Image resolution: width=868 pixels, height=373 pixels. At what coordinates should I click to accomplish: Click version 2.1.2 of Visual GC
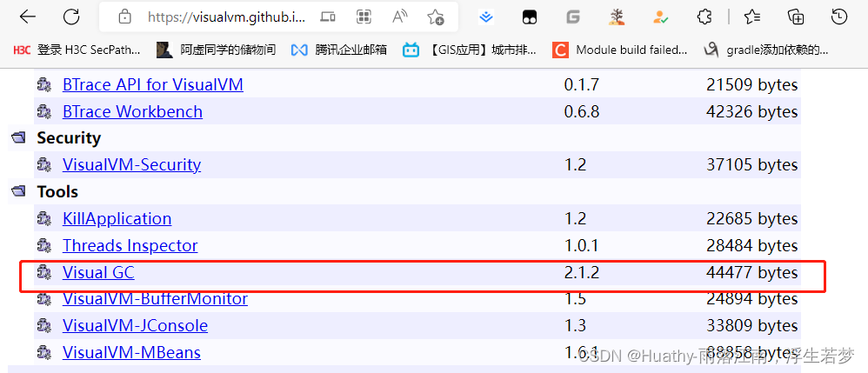tap(581, 272)
